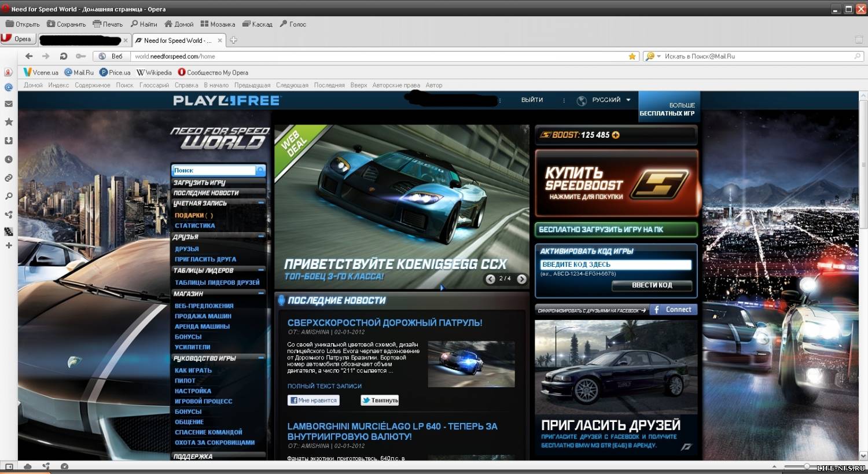Click the Печать toolbar button

pos(108,24)
